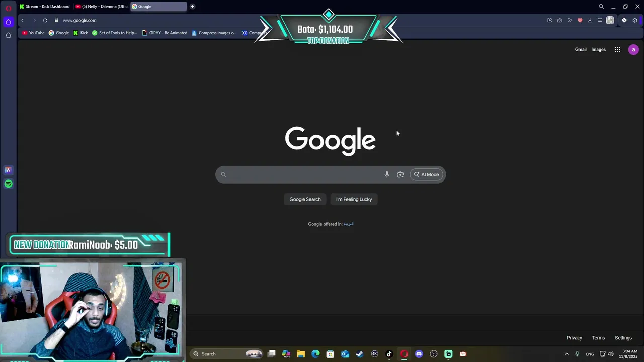This screenshot has height=362, width=644.
Task: Open Easy Setup sliders icon
Action: tap(600, 20)
